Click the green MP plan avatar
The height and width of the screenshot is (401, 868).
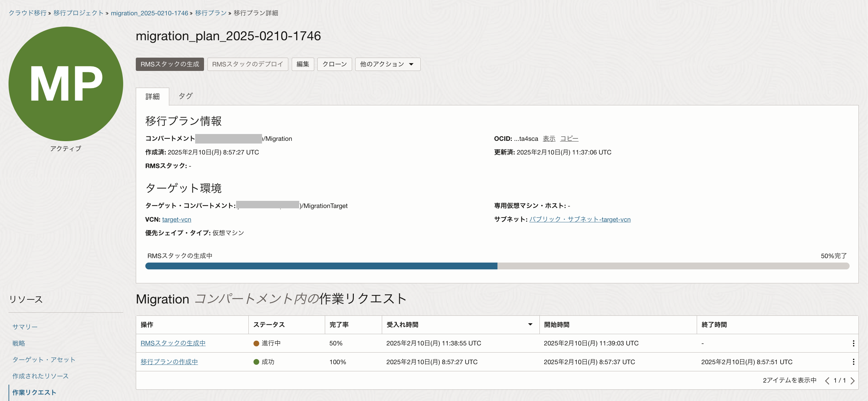[x=66, y=84]
